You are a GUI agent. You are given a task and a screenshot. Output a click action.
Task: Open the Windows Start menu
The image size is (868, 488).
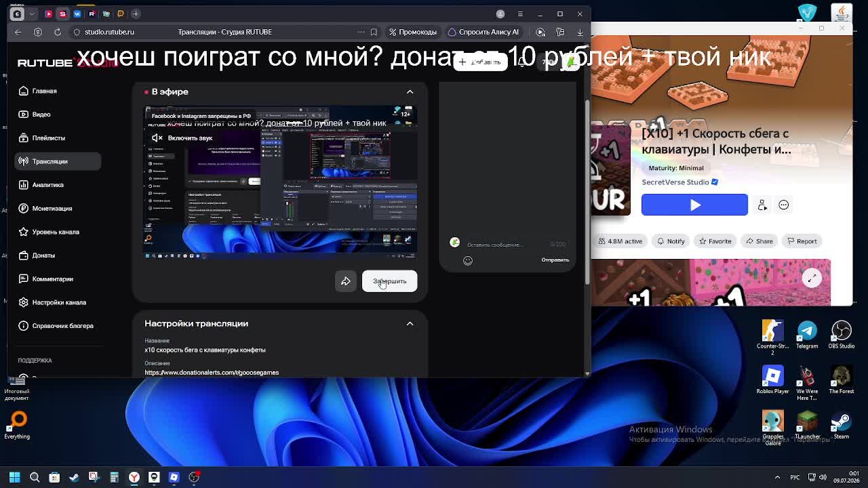click(x=14, y=477)
